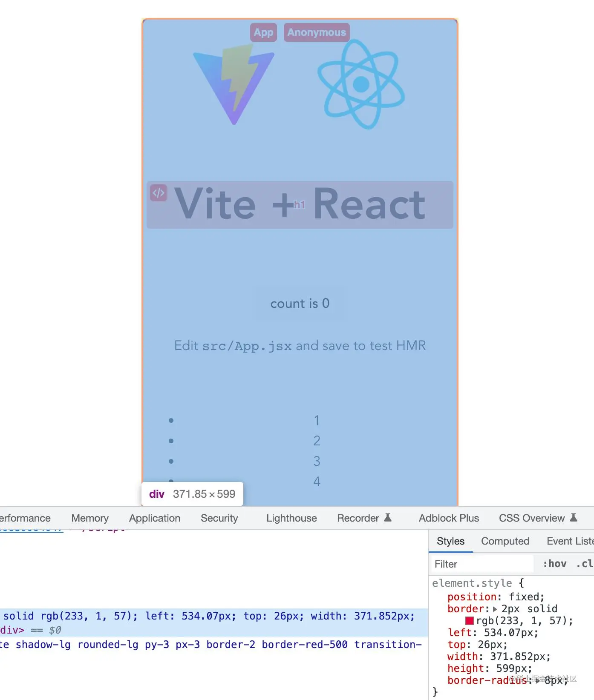Open the Adblock Plus panel tab
The width and height of the screenshot is (594, 700).
point(449,518)
